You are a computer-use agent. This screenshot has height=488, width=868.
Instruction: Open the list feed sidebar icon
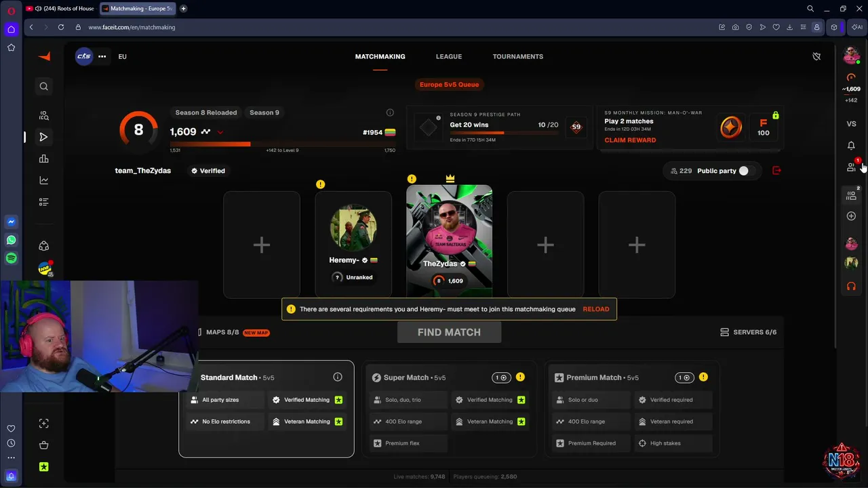point(43,202)
